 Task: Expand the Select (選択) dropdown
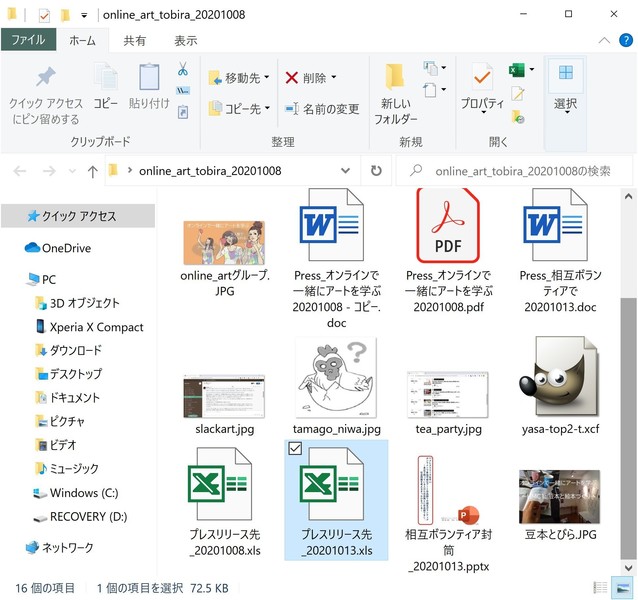click(565, 103)
